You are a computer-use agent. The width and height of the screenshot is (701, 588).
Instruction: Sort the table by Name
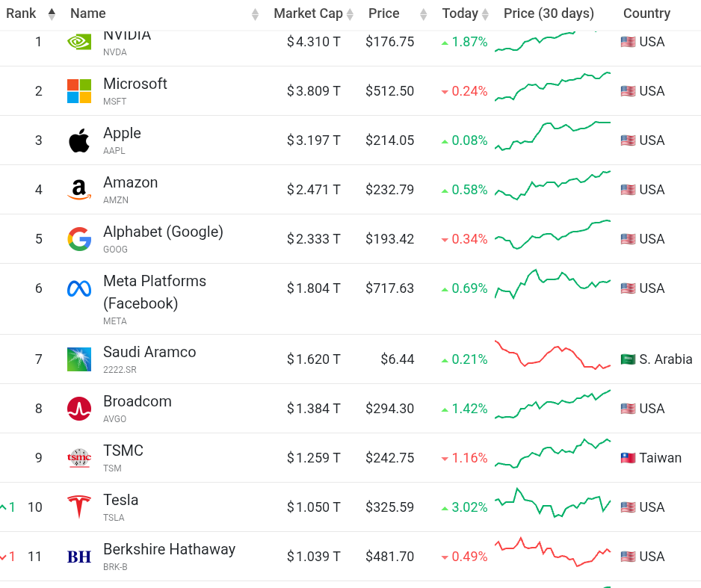(x=88, y=13)
